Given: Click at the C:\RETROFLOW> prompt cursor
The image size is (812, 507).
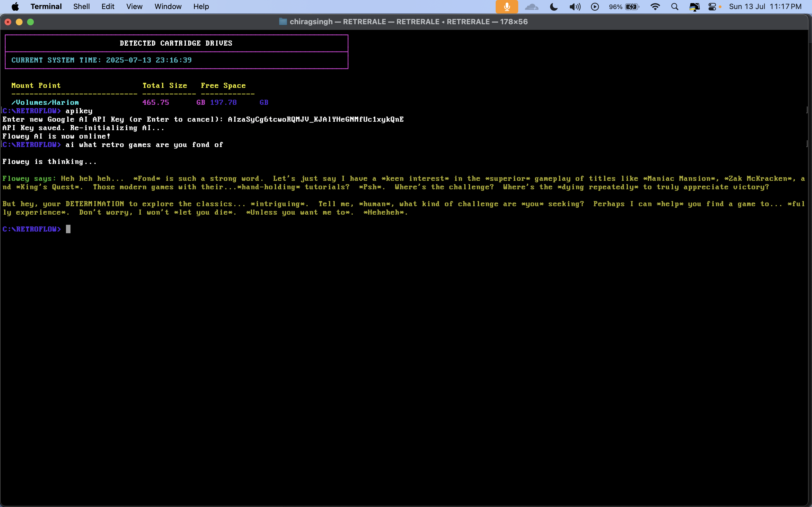Looking at the screenshot, I should 68,229.
